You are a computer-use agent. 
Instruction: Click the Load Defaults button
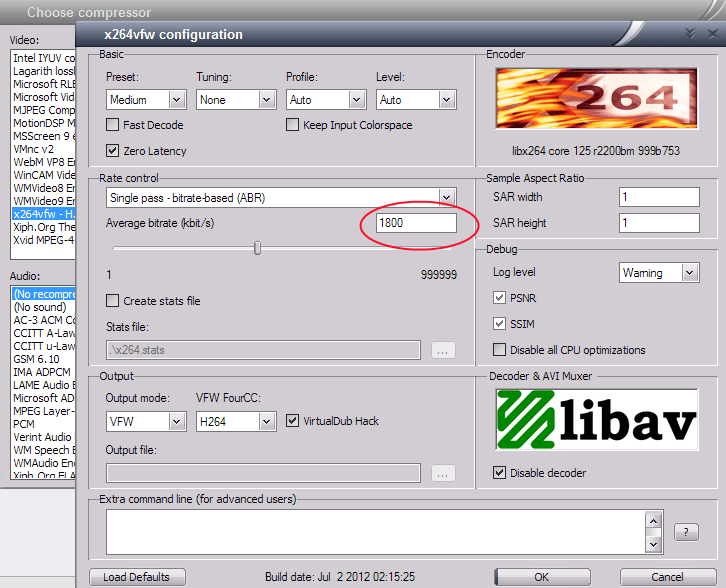pyautogui.click(x=137, y=577)
